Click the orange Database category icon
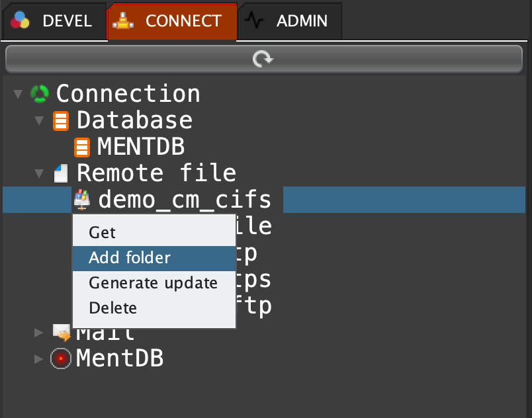The height and width of the screenshot is (418, 532). coord(61,121)
